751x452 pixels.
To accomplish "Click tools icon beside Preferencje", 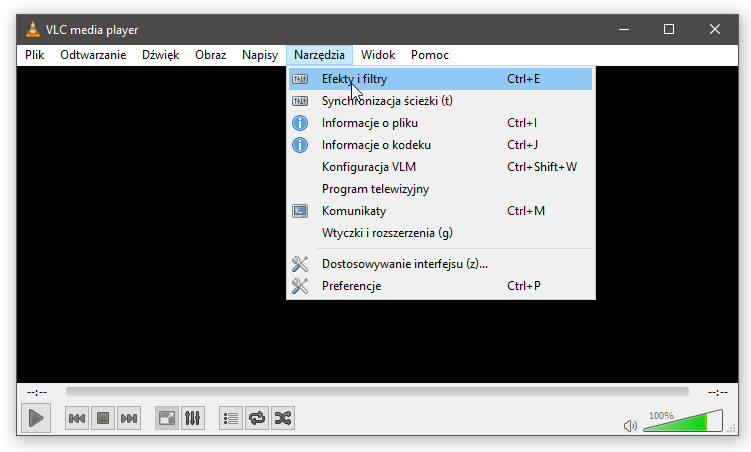I will coord(300,286).
